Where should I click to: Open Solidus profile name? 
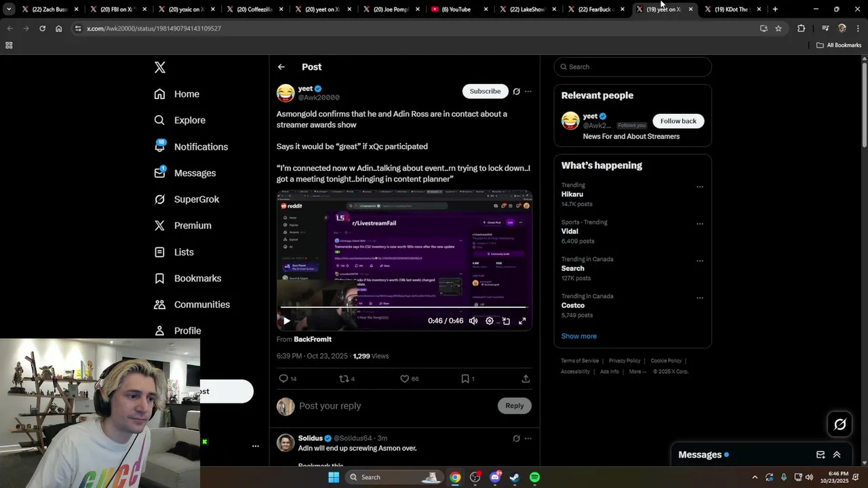click(x=311, y=439)
